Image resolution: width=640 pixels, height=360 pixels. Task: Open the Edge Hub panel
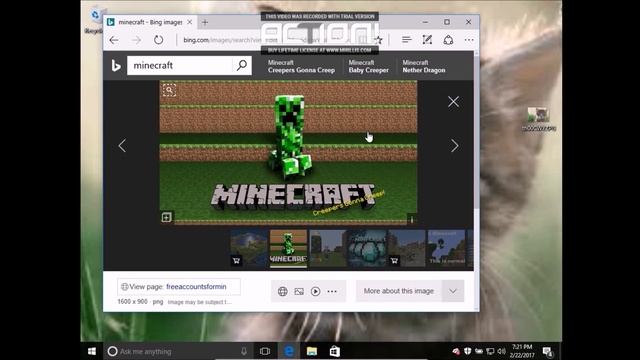[406, 40]
